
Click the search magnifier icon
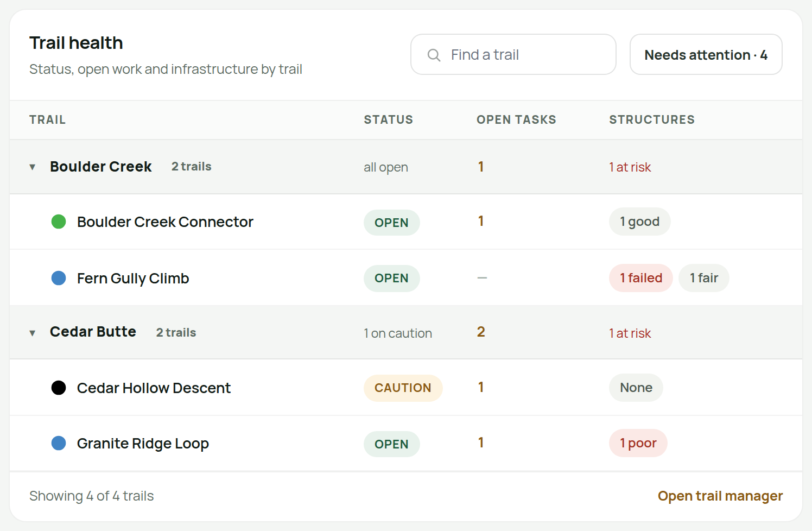pyautogui.click(x=434, y=55)
